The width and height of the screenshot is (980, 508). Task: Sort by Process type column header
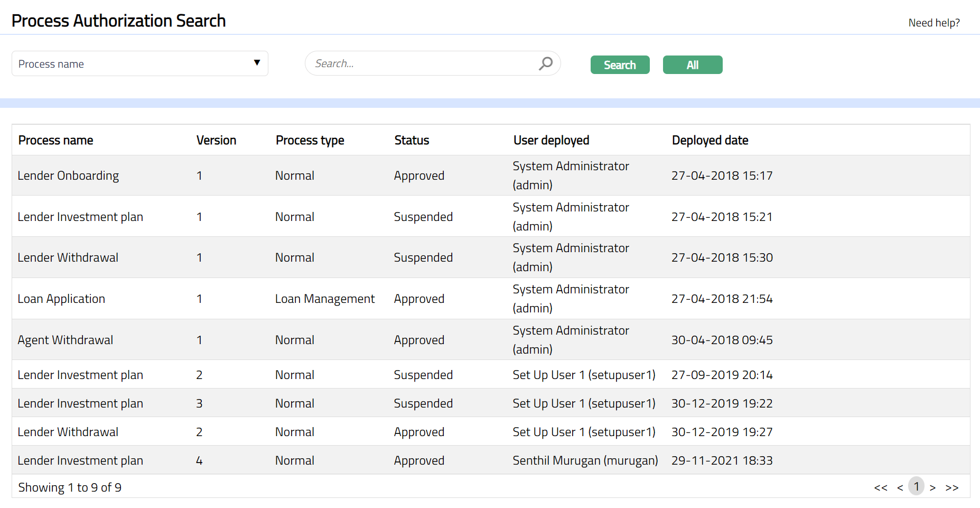(x=310, y=140)
